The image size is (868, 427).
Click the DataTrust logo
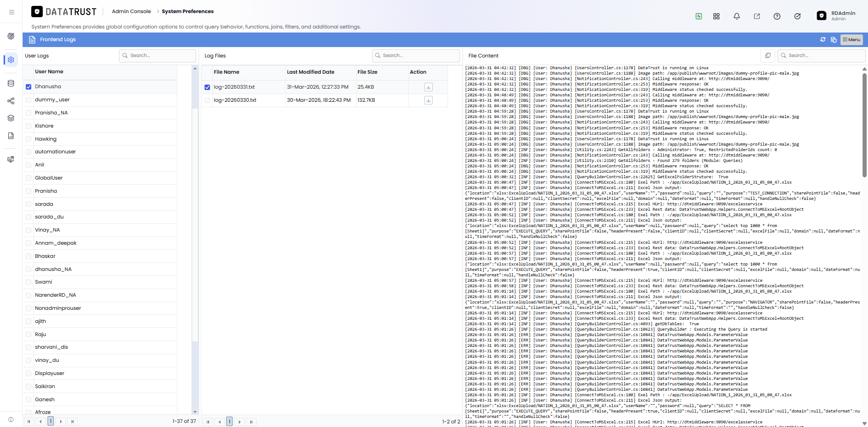pyautogui.click(x=64, y=11)
